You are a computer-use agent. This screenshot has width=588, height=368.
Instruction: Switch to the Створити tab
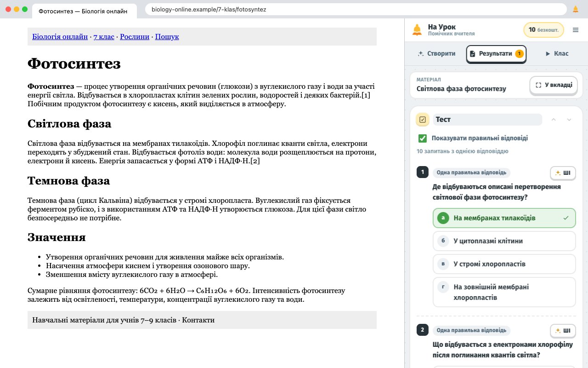(436, 54)
